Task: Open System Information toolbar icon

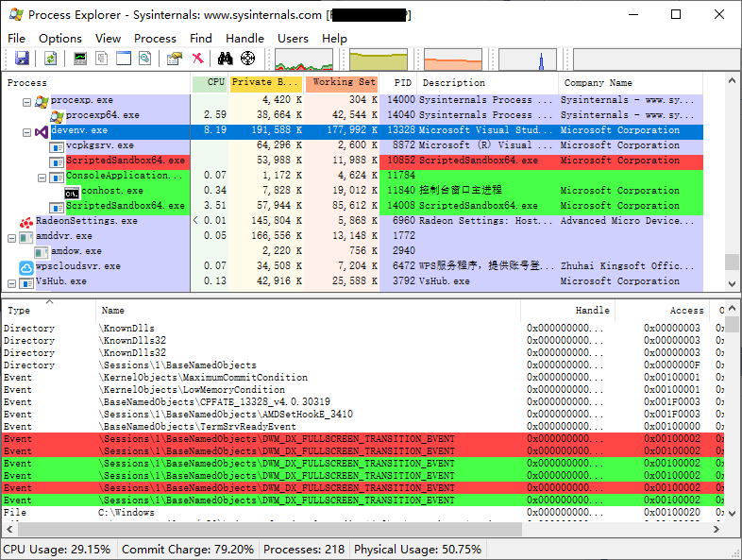Action: (x=80, y=59)
